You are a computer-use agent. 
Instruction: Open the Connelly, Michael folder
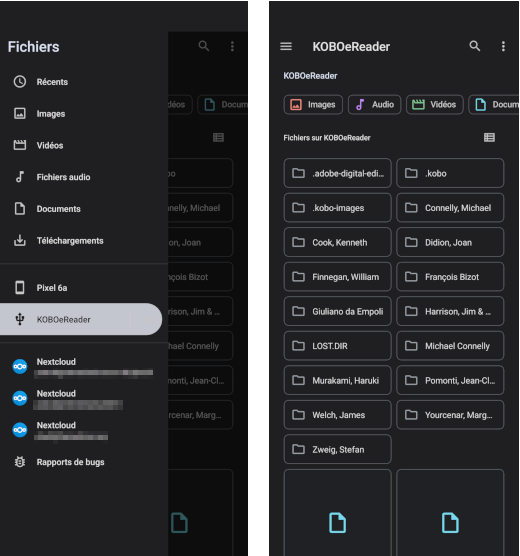[450, 208]
